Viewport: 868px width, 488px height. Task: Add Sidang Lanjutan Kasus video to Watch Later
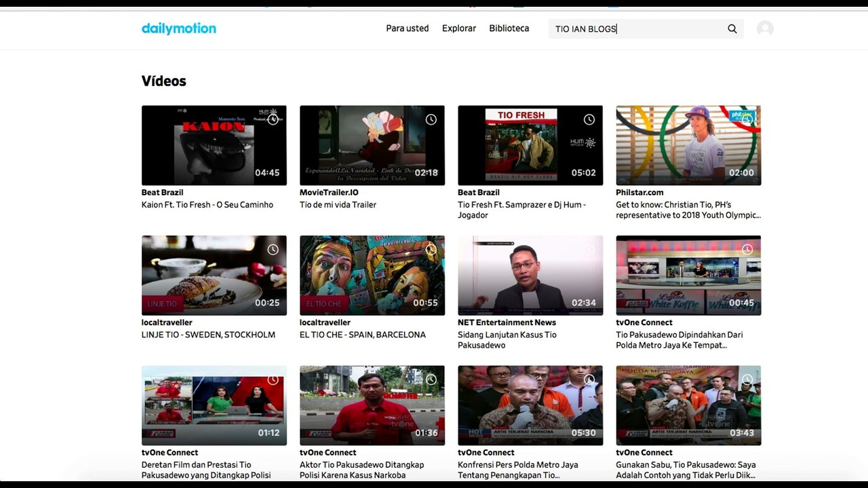click(x=589, y=249)
